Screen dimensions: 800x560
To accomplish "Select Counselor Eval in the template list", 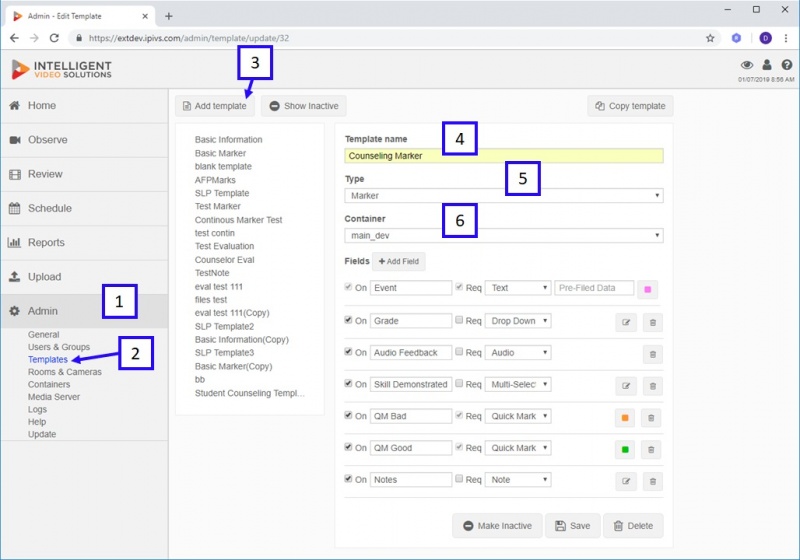I will [224, 260].
